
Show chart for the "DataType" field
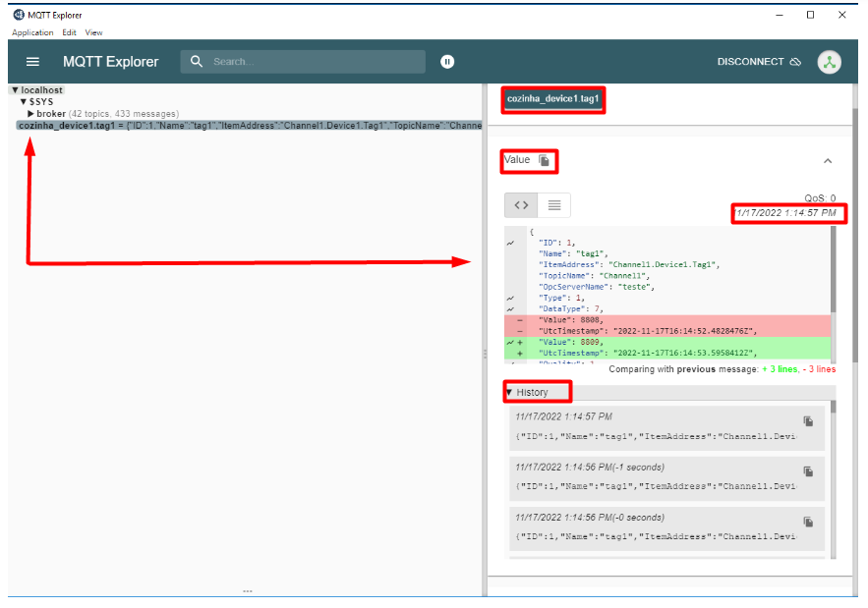(510, 309)
